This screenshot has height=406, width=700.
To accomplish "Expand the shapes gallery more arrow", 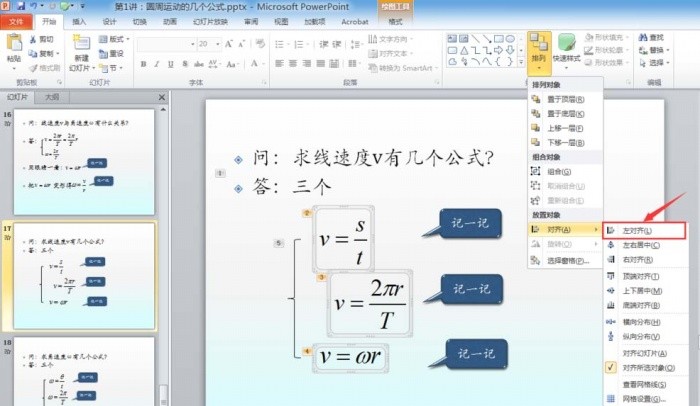I will (x=521, y=62).
